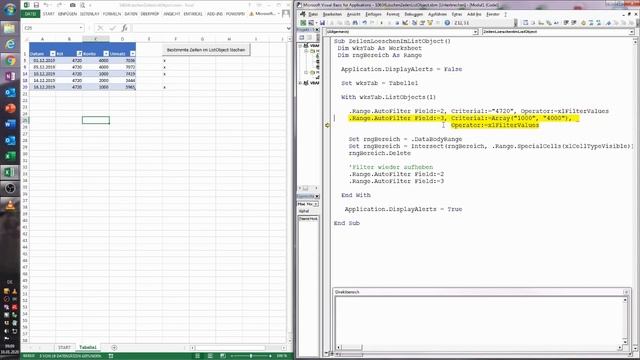
Task: Click the cancel X icon beside formula bar
Action: point(100,28)
